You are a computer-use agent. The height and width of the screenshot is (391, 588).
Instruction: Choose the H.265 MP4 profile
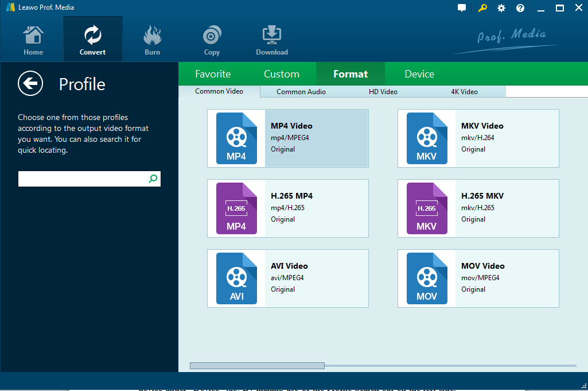tap(287, 208)
